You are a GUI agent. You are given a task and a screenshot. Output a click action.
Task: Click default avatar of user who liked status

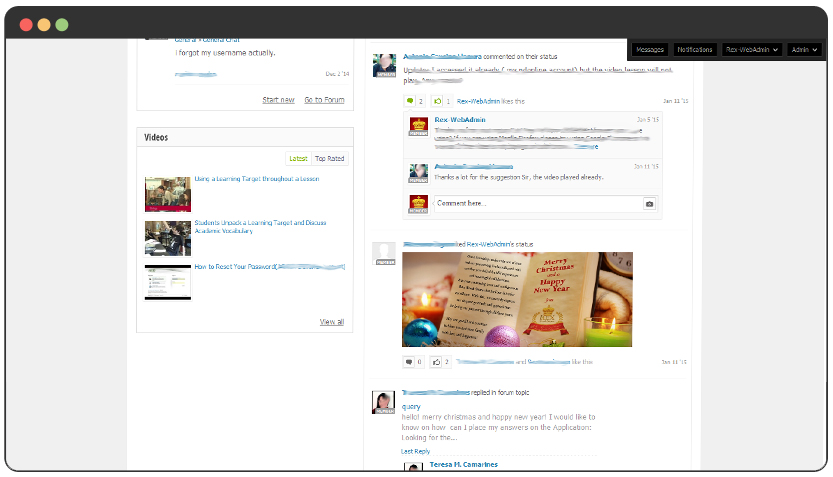tap(384, 254)
